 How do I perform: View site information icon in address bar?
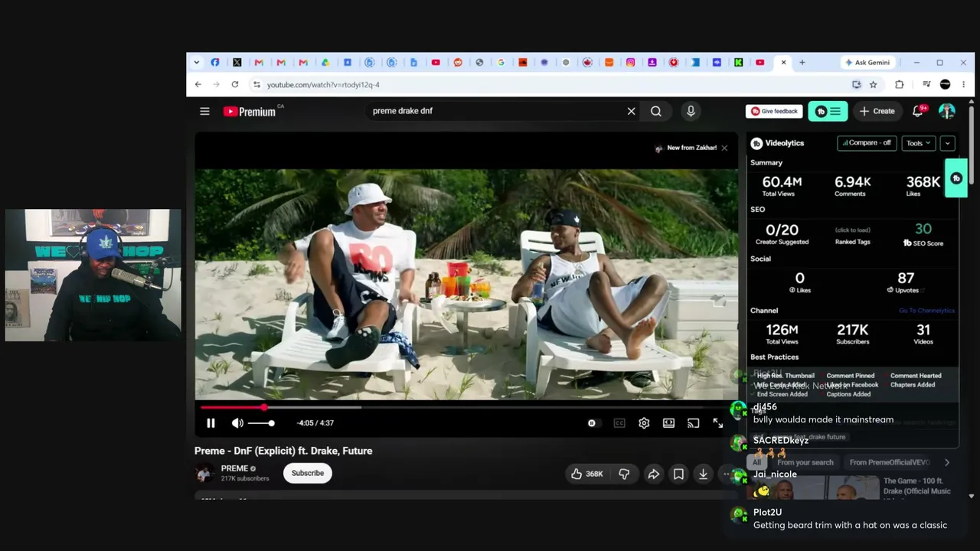256,85
